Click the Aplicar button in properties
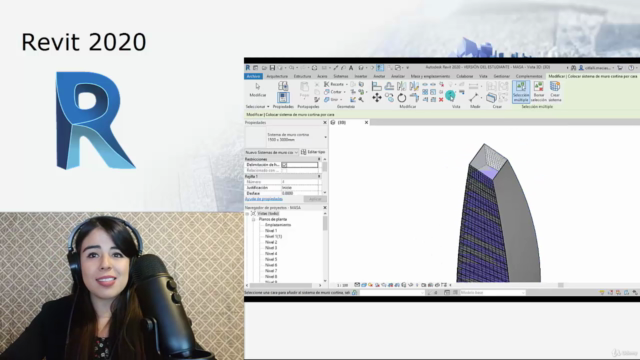The height and width of the screenshot is (360, 640). tap(315, 199)
